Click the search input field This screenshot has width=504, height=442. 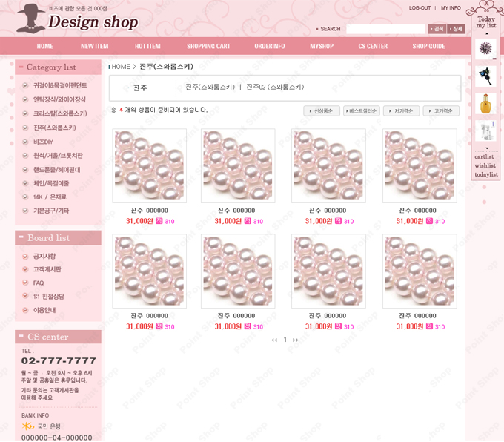385,29
